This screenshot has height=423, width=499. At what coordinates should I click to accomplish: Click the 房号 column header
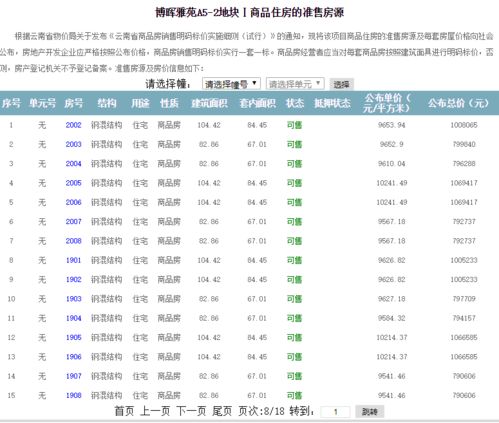point(73,103)
